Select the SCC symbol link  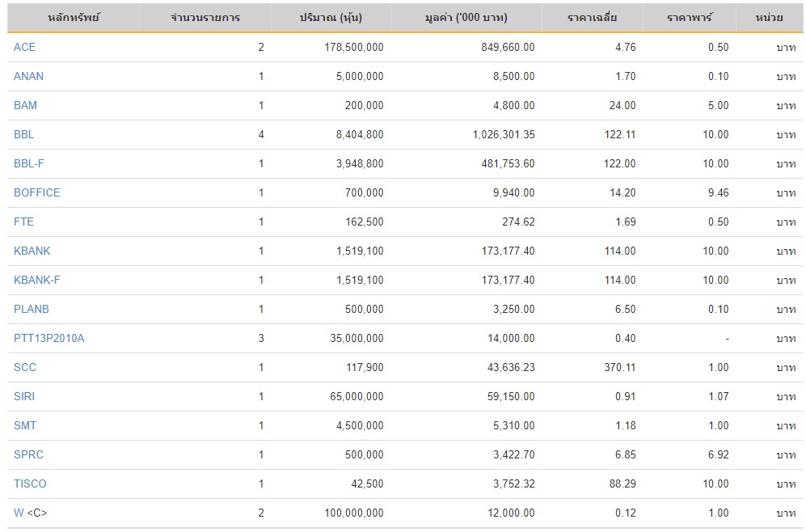point(25,367)
